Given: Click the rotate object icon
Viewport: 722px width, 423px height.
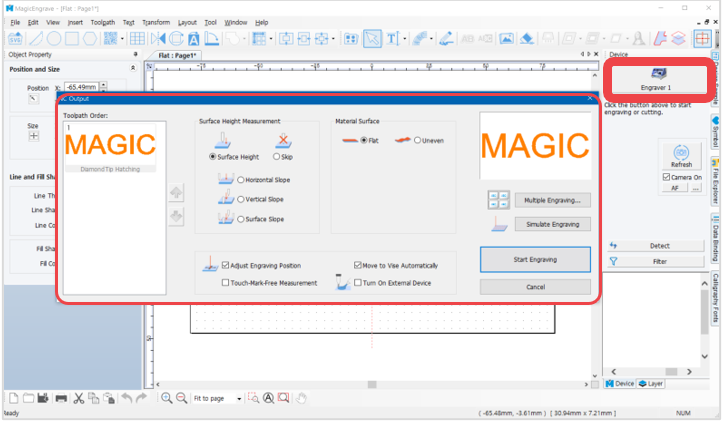Looking at the screenshot, I should pos(176,39).
